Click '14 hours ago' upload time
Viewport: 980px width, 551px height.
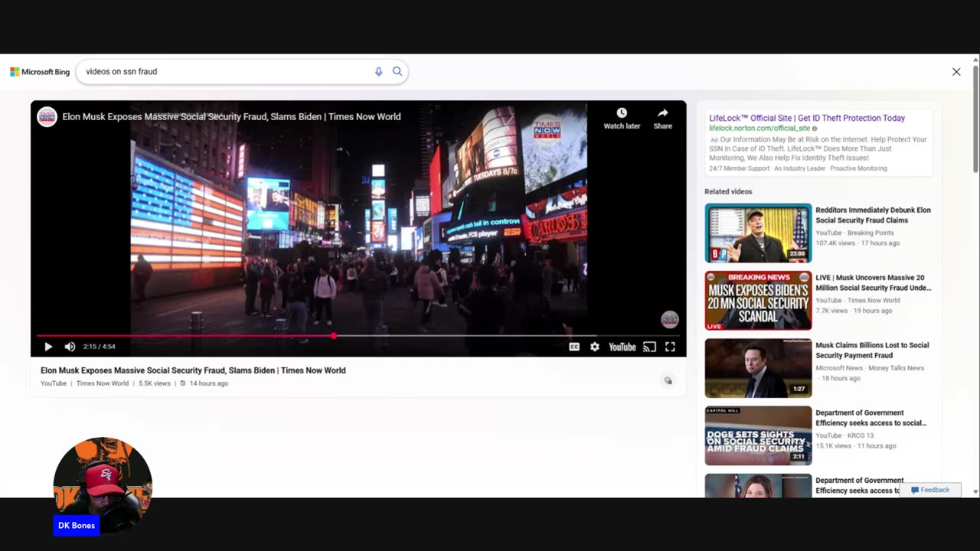pyautogui.click(x=208, y=383)
